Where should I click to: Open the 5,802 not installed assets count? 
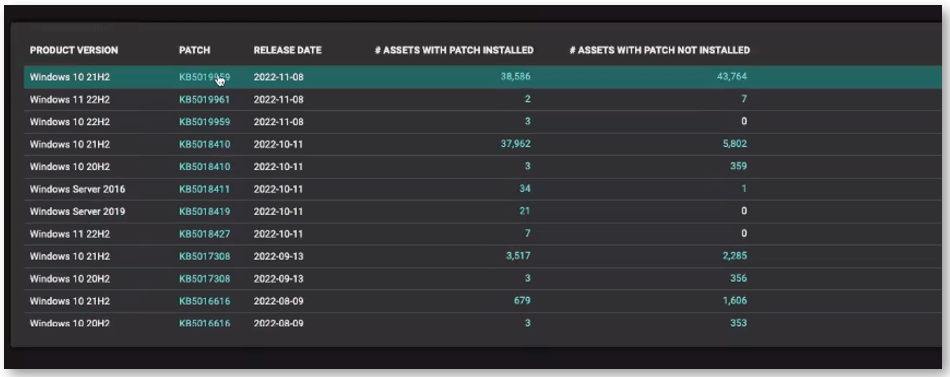[x=734, y=144]
